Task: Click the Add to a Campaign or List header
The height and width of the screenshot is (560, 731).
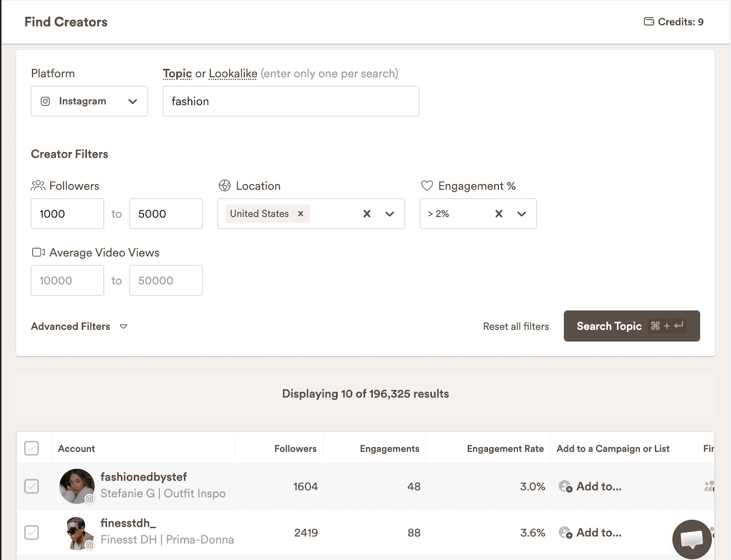Action: pyautogui.click(x=613, y=449)
